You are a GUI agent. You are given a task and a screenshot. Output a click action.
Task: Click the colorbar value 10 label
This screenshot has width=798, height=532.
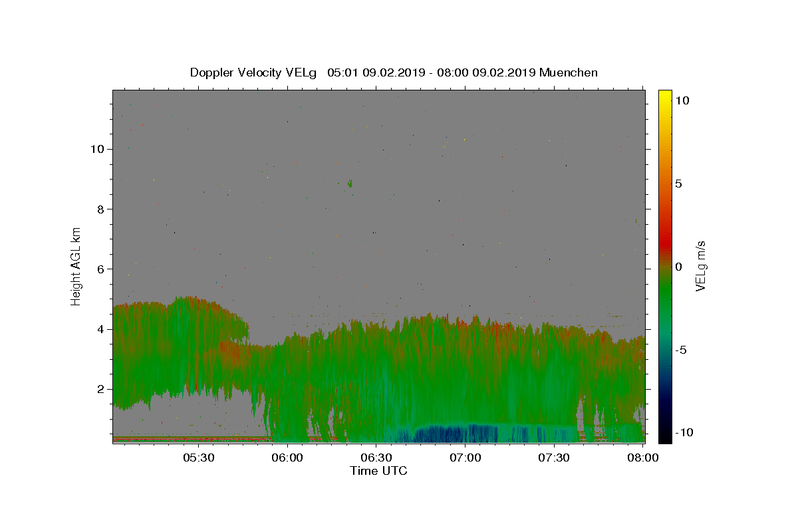click(682, 100)
